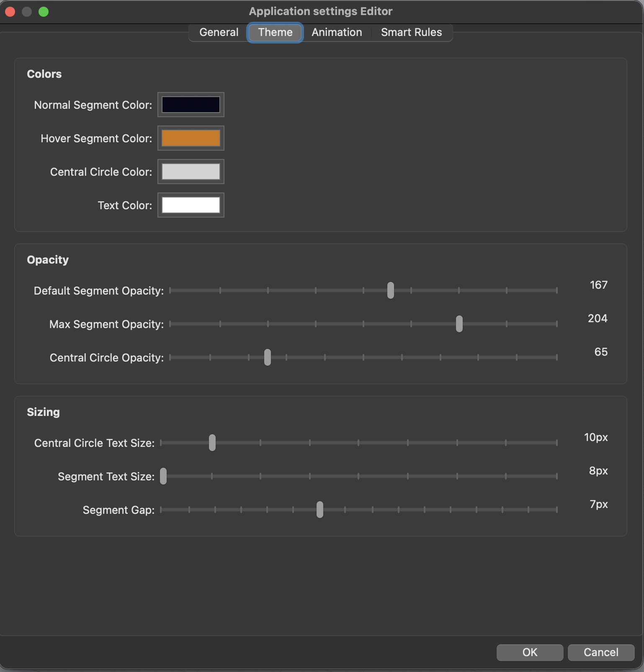
Task: Click the Central Circle Color label
Action: pyautogui.click(x=101, y=172)
